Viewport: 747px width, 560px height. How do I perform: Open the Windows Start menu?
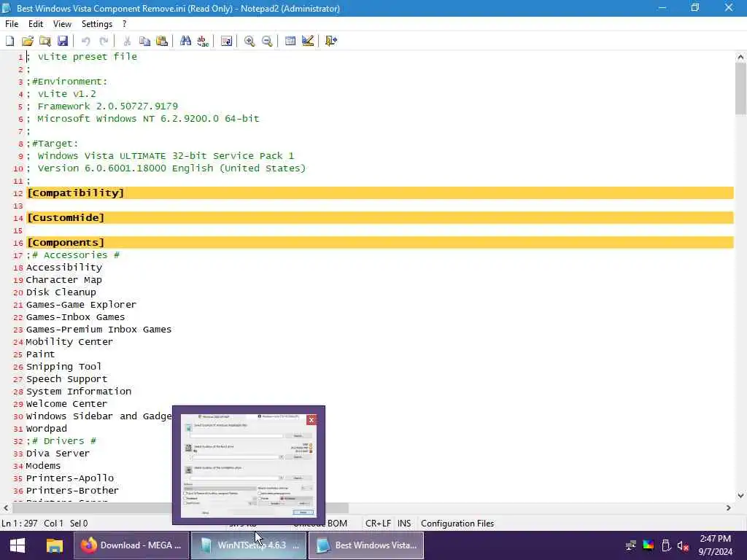[x=18, y=545]
